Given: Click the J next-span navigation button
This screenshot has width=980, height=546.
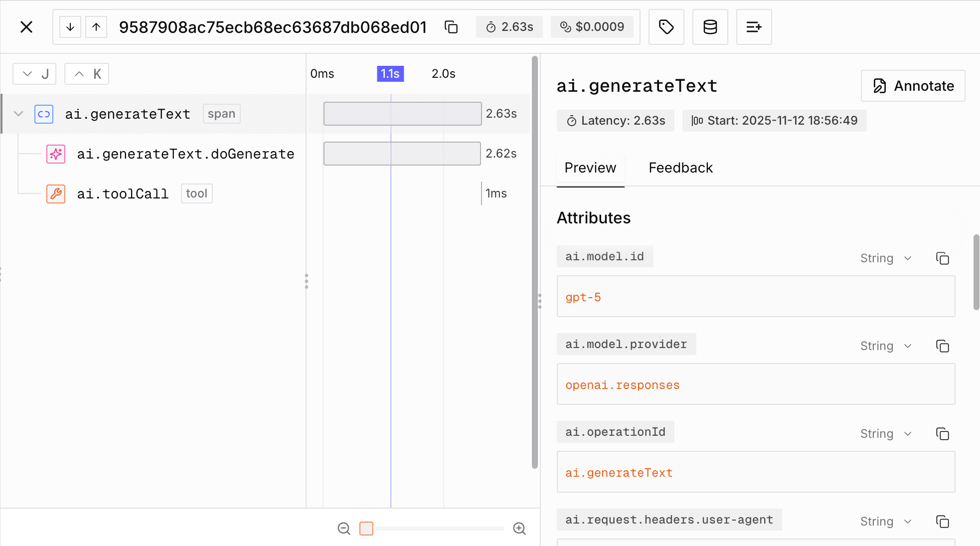Looking at the screenshot, I should (34, 73).
